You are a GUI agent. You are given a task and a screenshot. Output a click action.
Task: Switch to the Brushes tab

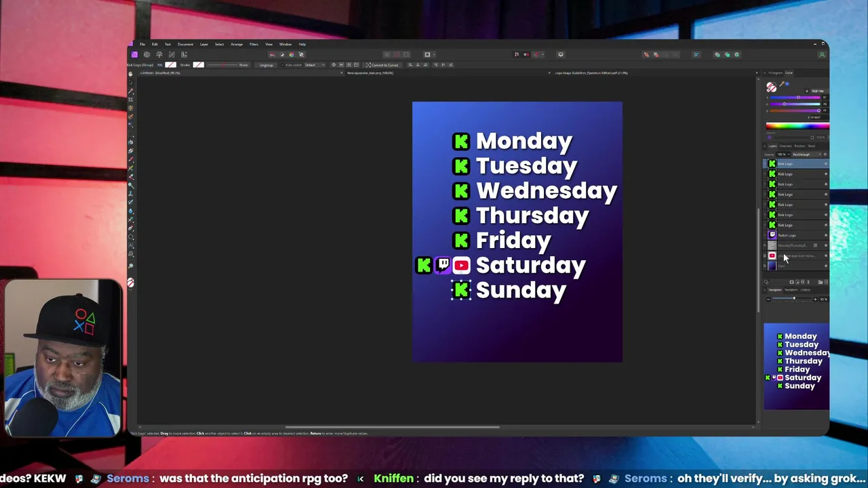(800, 146)
